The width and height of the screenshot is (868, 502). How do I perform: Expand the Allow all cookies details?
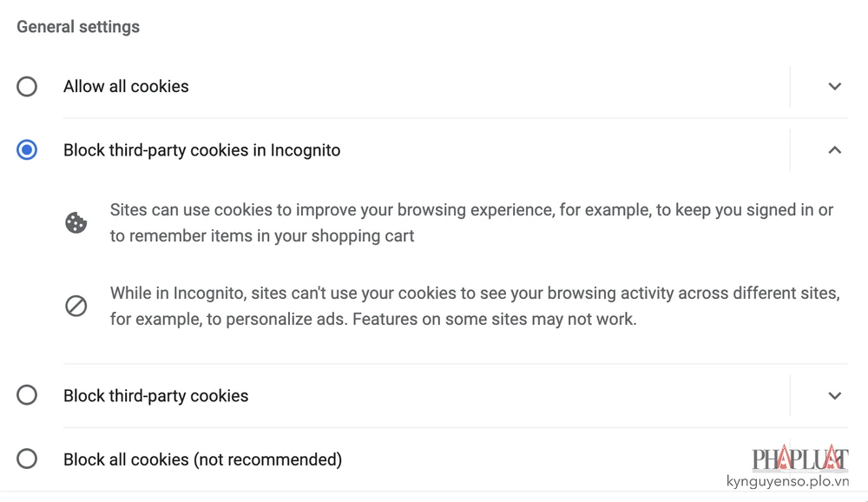835,86
